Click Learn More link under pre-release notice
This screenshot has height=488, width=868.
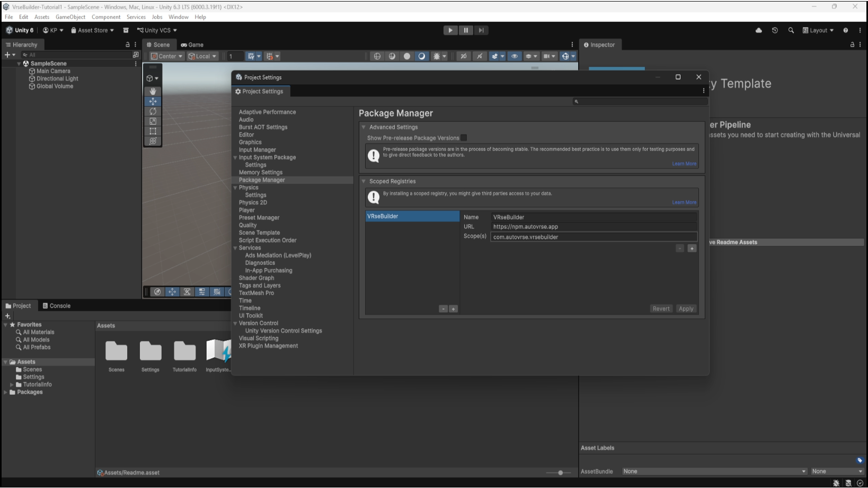click(684, 164)
